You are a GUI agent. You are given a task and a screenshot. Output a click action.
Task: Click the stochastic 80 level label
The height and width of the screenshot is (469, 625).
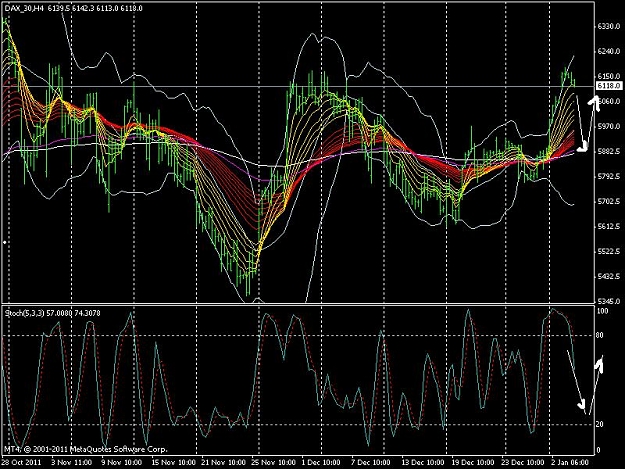pos(599,336)
